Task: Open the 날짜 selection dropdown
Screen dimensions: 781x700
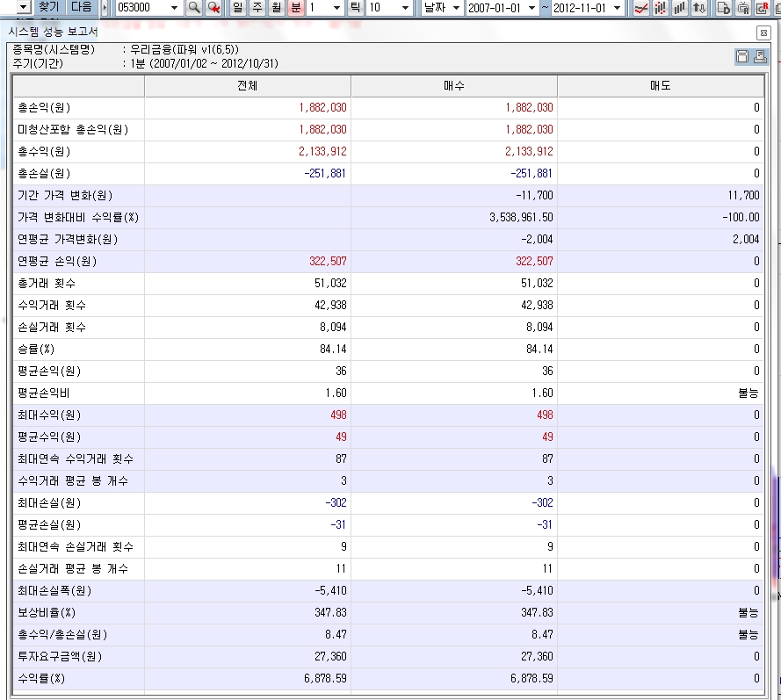Action: [456, 8]
